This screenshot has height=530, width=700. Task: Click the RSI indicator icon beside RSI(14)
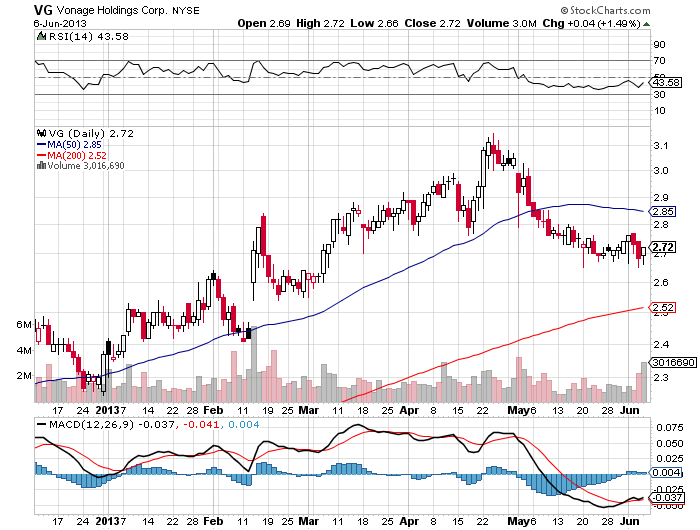(x=42, y=37)
